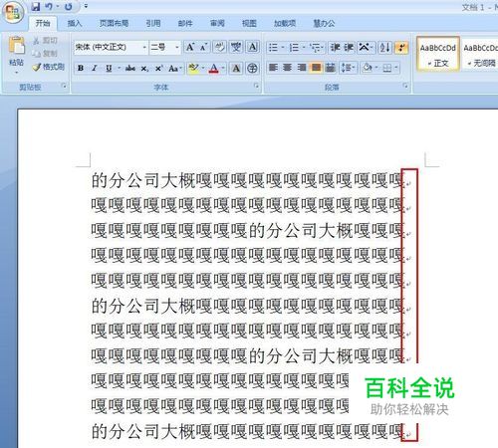Redo the action in quick access toolbar

pos(69,6)
